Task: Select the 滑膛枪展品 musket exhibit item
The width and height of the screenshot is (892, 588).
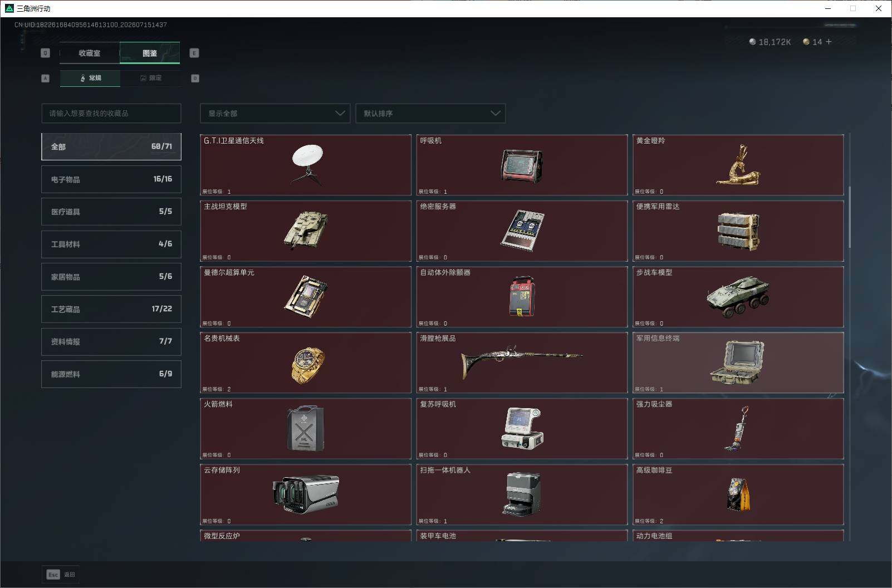Action: 522,362
